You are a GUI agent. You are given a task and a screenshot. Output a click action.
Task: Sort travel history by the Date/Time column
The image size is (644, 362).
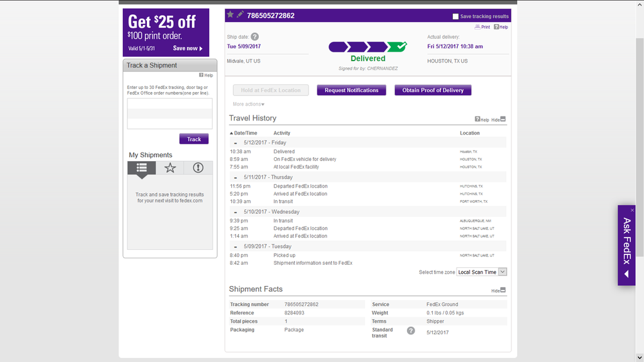(x=243, y=133)
